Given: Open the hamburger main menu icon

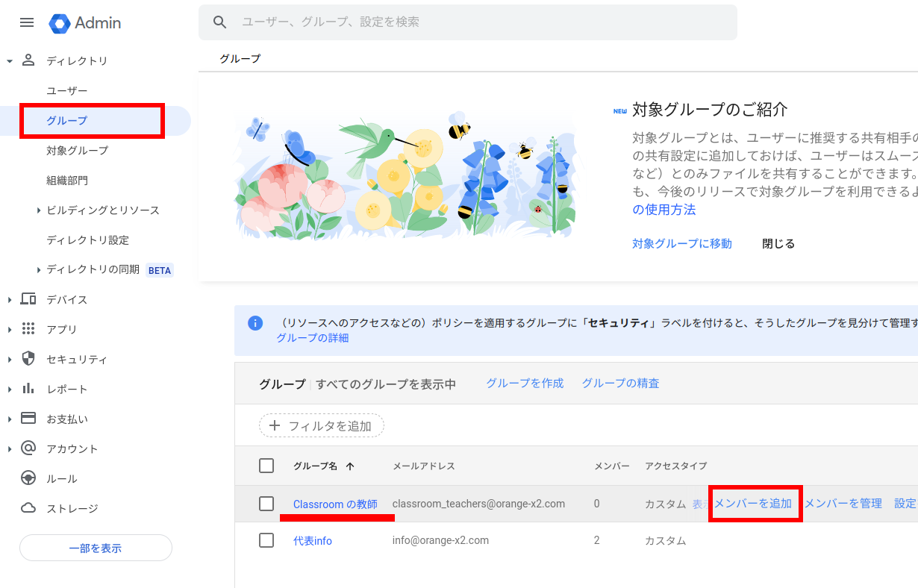Looking at the screenshot, I should (x=27, y=22).
